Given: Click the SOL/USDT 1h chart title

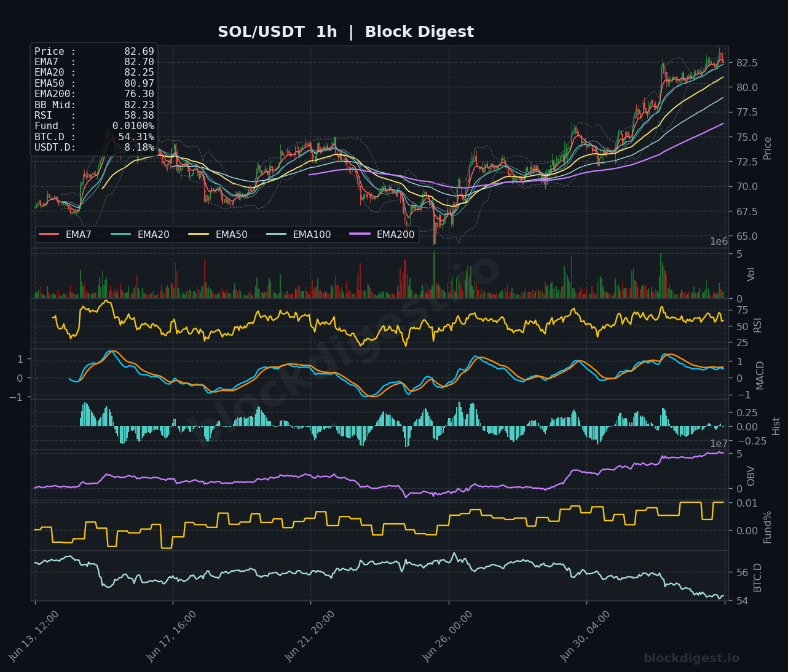Looking at the screenshot, I should pos(345,32).
